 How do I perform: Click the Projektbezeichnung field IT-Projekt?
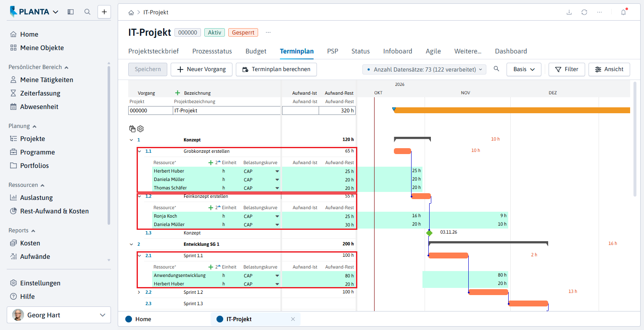pos(227,111)
